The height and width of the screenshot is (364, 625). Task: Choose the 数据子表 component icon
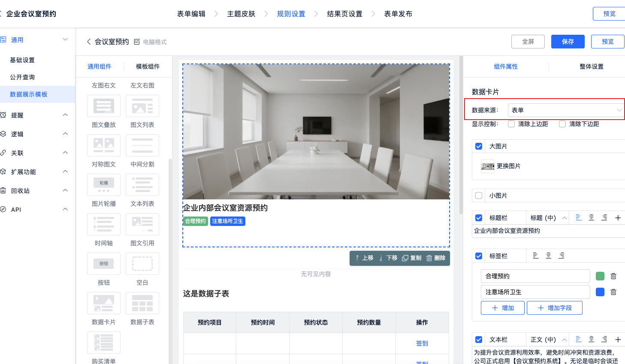coord(142,303)
